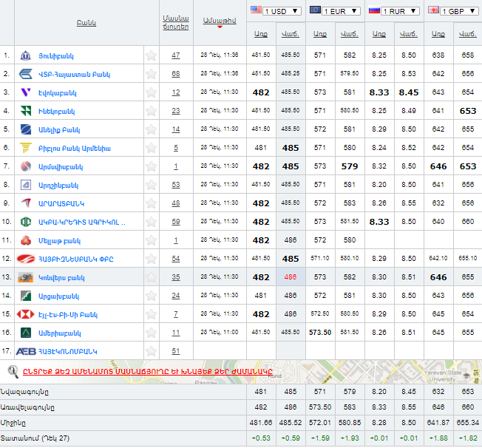482x448 pixels.
Task: Click the 573.50 EUR buy cell in row 16
Action: click(320, 333)
